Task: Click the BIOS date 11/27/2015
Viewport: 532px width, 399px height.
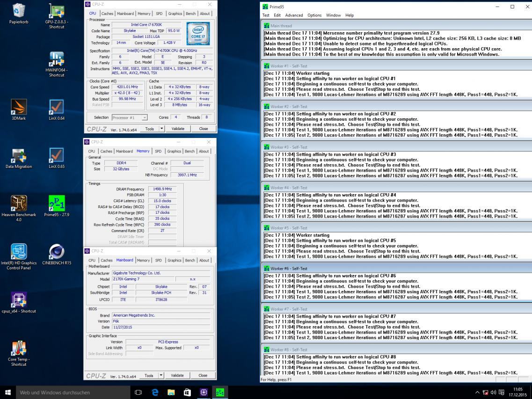Action: [x=161, y=327]
